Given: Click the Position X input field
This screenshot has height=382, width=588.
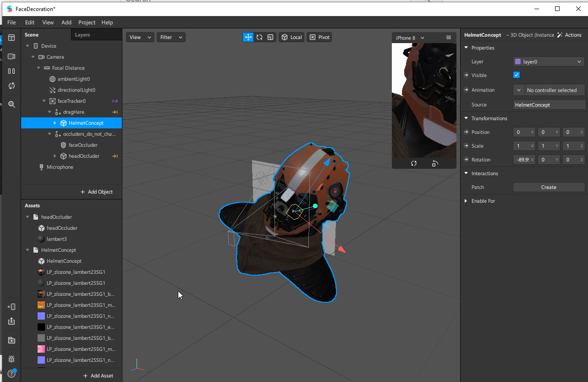Looking at the screenshot, I should pyautogui.click(x=524, y=132).
